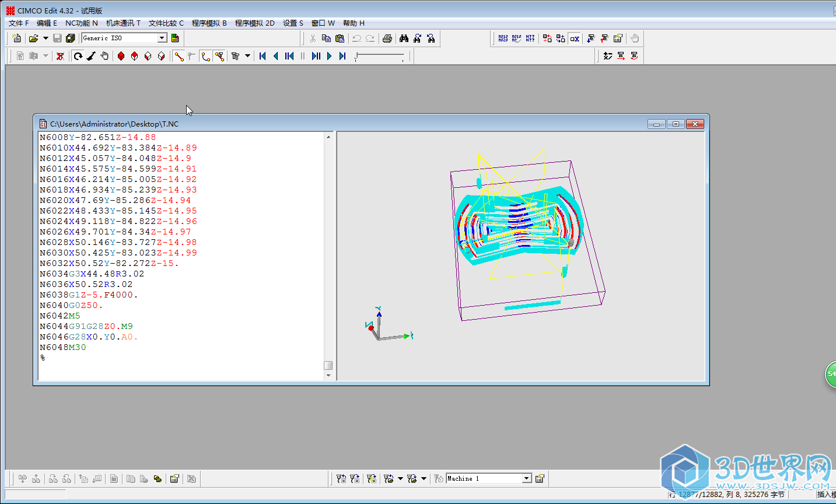The height and width of the screenshot is (504, 836).
Task: Step simulation forward one block
Action: tap(316, 56)
